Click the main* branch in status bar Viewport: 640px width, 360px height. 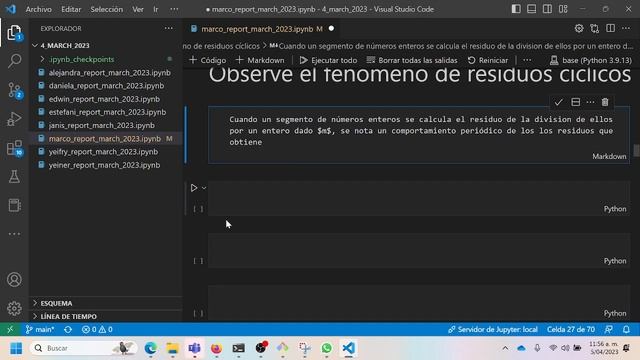click(x=40, y=329)
